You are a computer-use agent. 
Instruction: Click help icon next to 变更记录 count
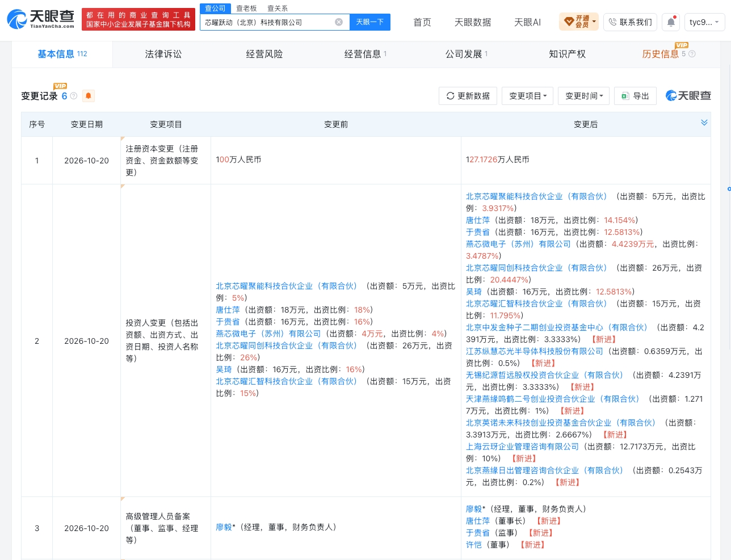click(x=74, y=96)
